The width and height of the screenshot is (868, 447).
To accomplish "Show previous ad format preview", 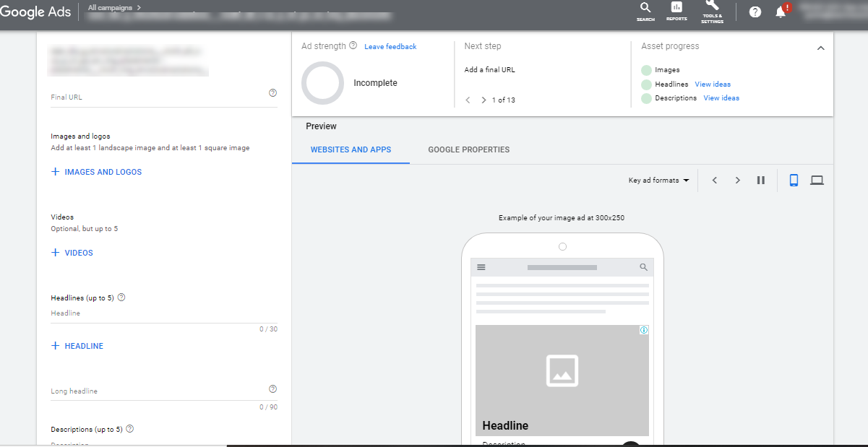I will pyautogui.click(x=714, y=181).
